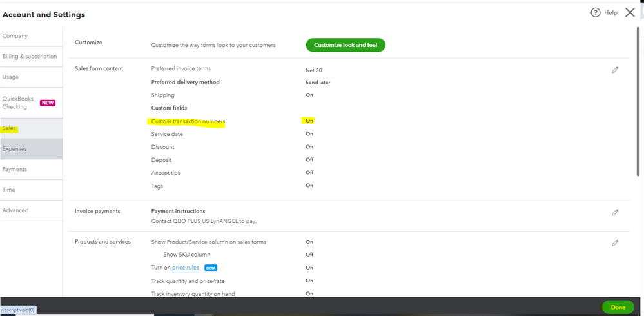
Task: Click the NEW badge beside QuickBooks Checking
Action: pyautogui.click(x=48, y=103)
